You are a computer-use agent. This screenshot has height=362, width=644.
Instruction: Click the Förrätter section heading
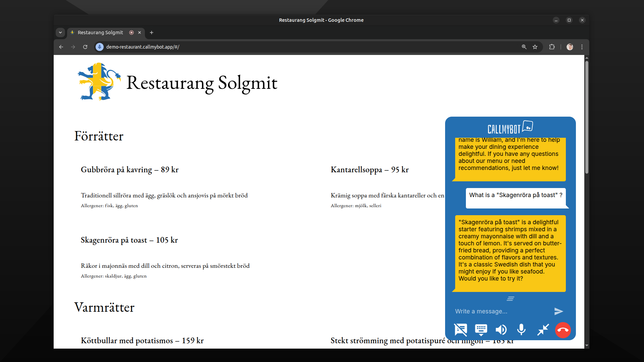(x=99, y=136)
